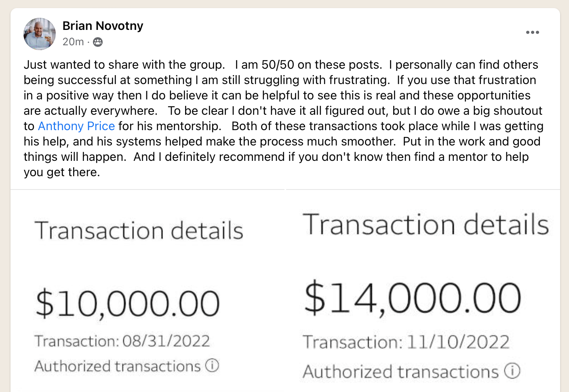Viewport: 569px width, 392px height.
Task: Click the right Authorized transactions label
Action: [x=401, y=372]
